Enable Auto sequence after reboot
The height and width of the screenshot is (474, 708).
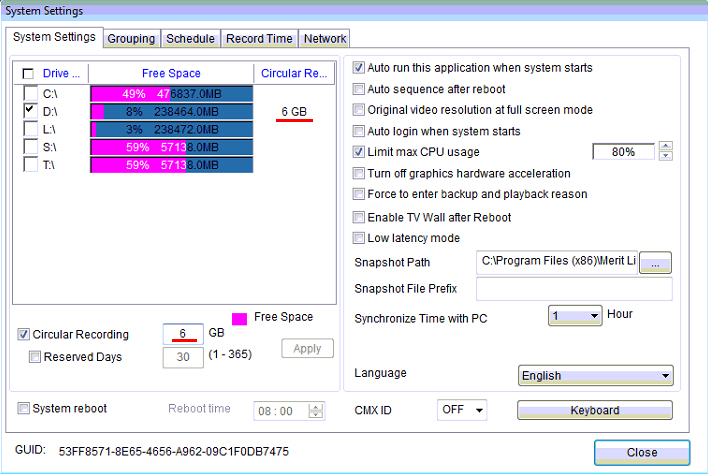point(360,89)
